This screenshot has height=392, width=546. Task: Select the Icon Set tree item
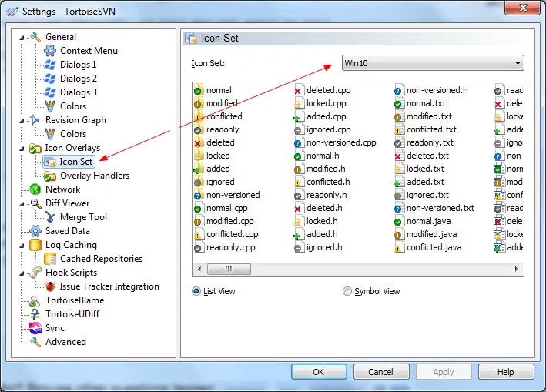coord(76,162)
